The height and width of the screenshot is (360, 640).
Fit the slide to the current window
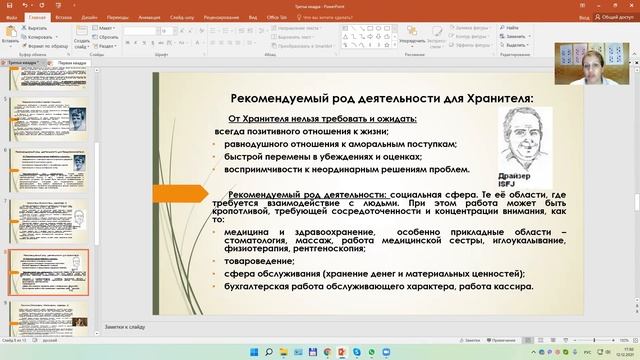(636, 340)
